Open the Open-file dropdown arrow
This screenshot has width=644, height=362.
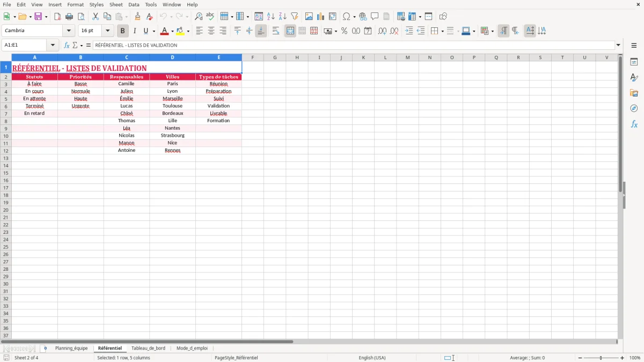click(x=30, y=17)
